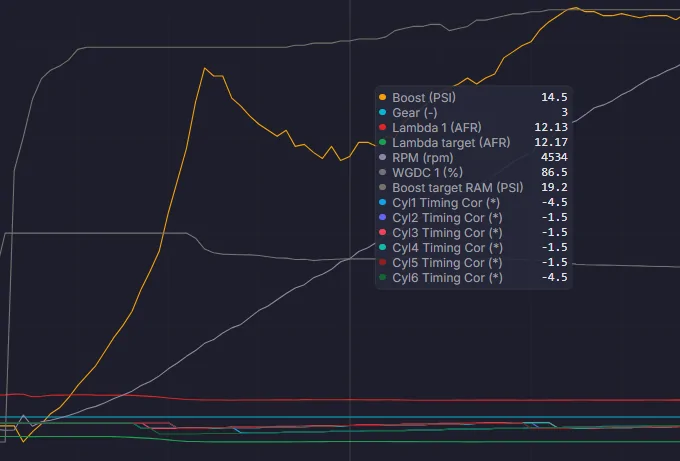Click the pink Cyl3 Timing Cor legend dot
The width and height of the screenshot is (680, 461).
click(382, 232)
